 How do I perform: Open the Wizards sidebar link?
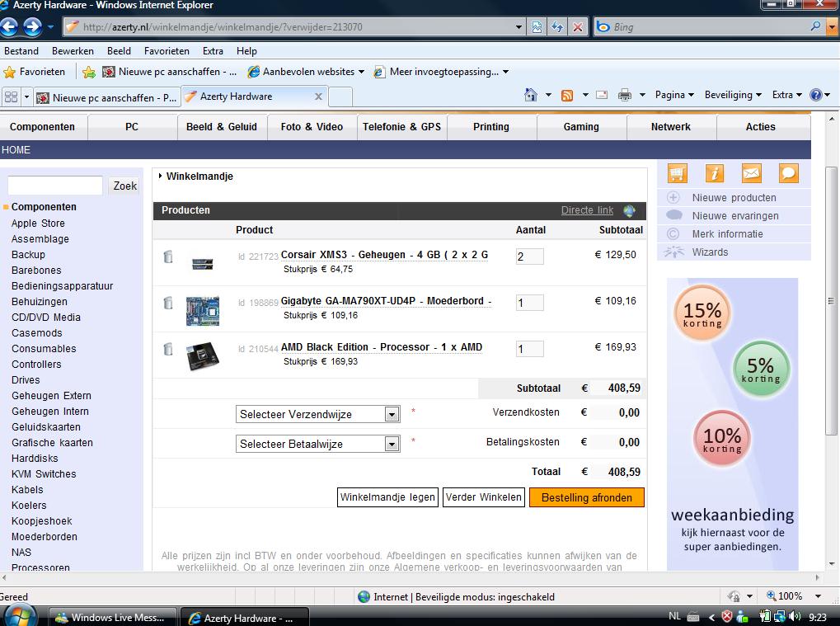coord(710,252)
